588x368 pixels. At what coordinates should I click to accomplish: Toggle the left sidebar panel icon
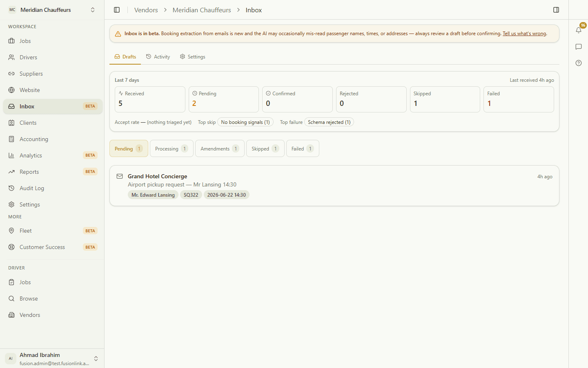click(x=117, y=10)
